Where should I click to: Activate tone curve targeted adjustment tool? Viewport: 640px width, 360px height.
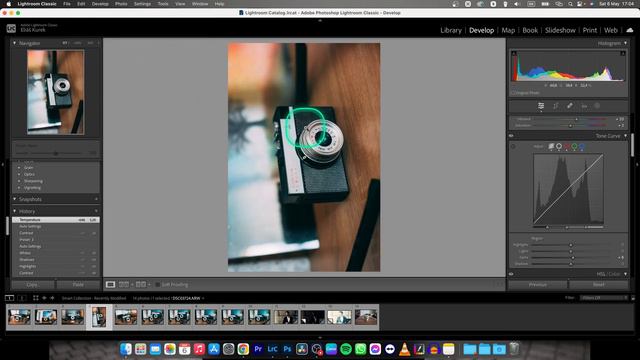click(x=513, y=147)
